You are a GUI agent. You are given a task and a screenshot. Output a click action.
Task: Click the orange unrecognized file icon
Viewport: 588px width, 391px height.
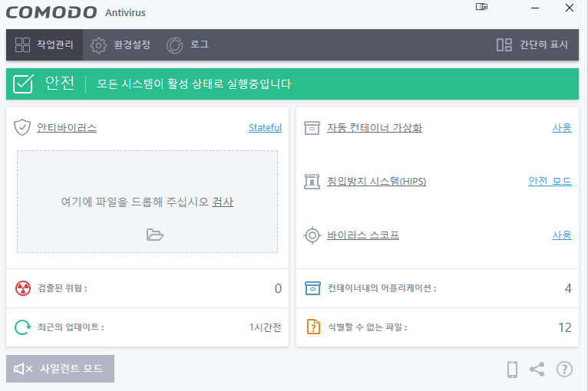[x=313, y=327]
